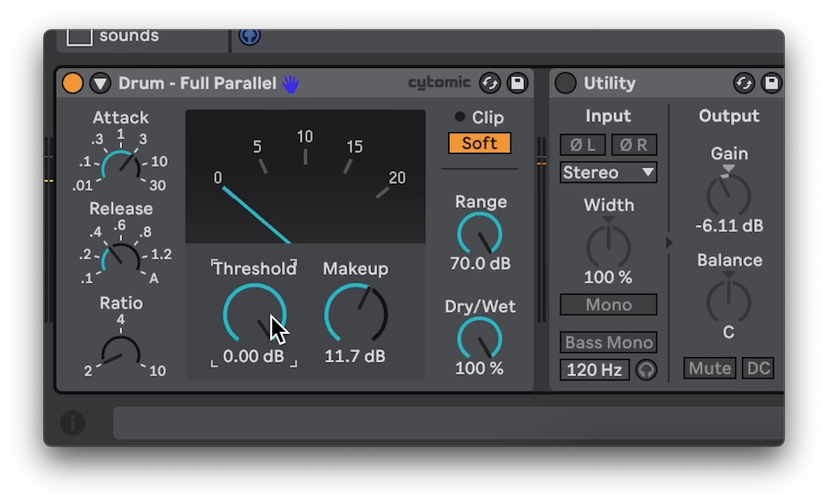Click the Makeup gain knob
This screenshot has width=828, height=504.
click(x=356, y=314)
